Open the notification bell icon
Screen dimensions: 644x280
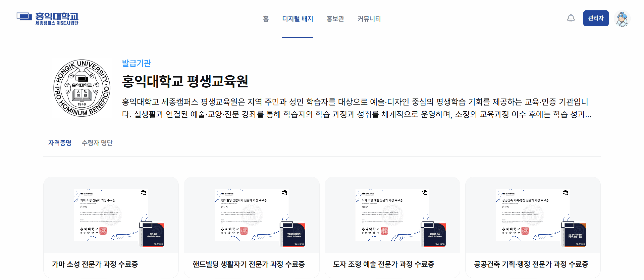coord(571,18)
